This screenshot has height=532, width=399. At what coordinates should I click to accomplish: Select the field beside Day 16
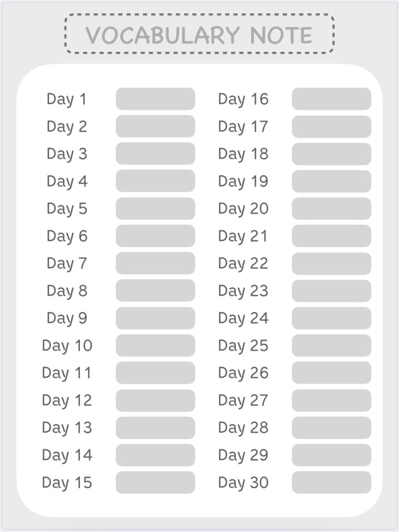click(x=332, y=99)
